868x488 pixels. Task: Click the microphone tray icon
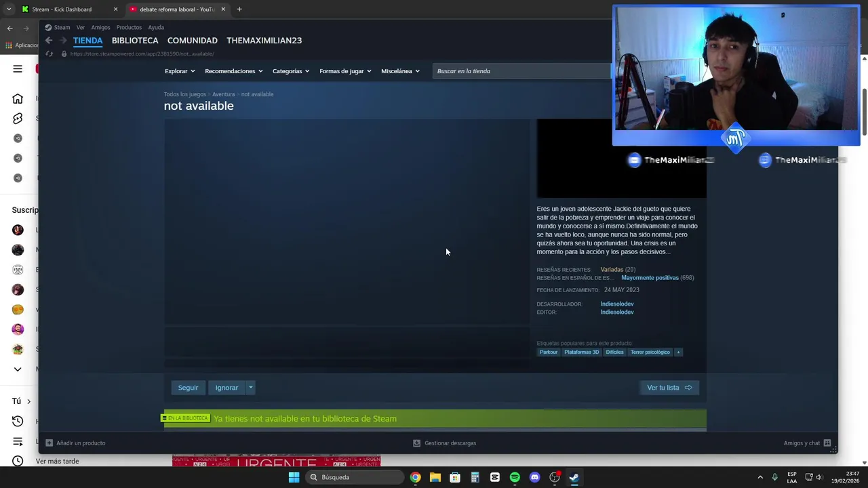(774, 477)
